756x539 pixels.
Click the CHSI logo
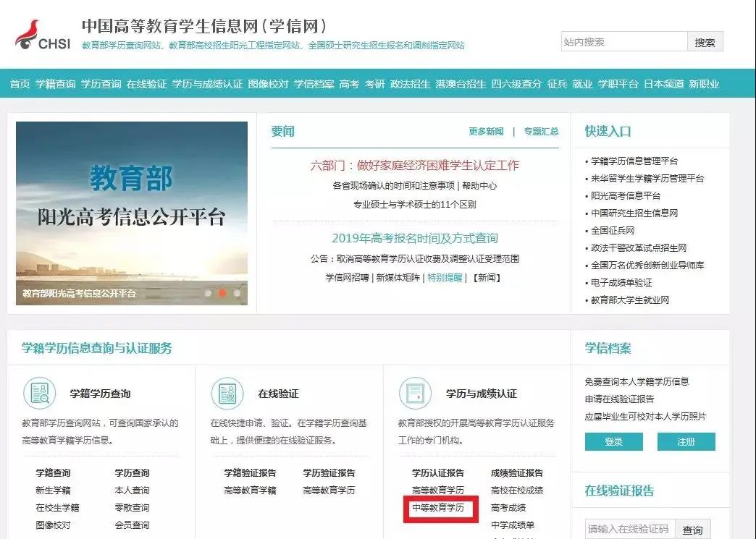pyautogui.click(x=43, y=35)
